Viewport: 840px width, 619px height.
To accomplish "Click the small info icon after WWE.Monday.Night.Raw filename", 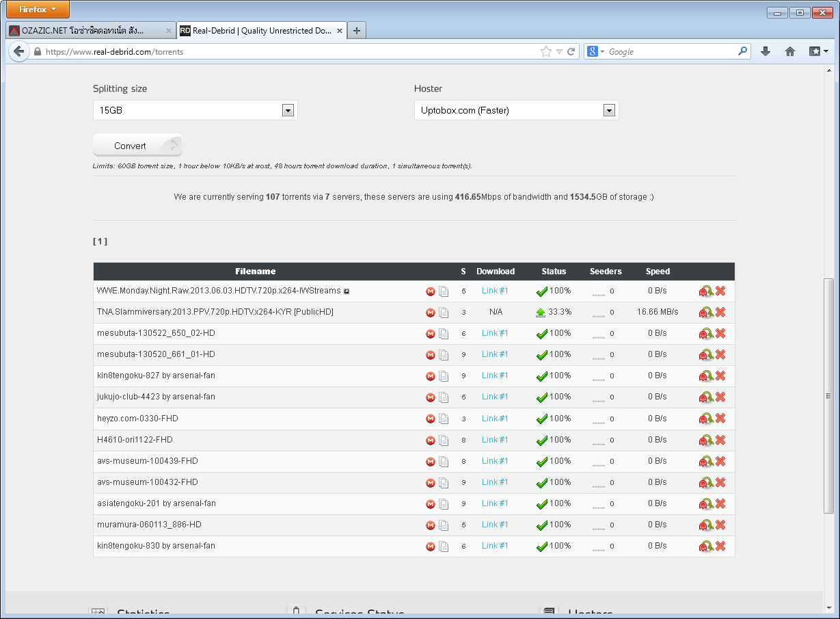I will pos(347,291).
